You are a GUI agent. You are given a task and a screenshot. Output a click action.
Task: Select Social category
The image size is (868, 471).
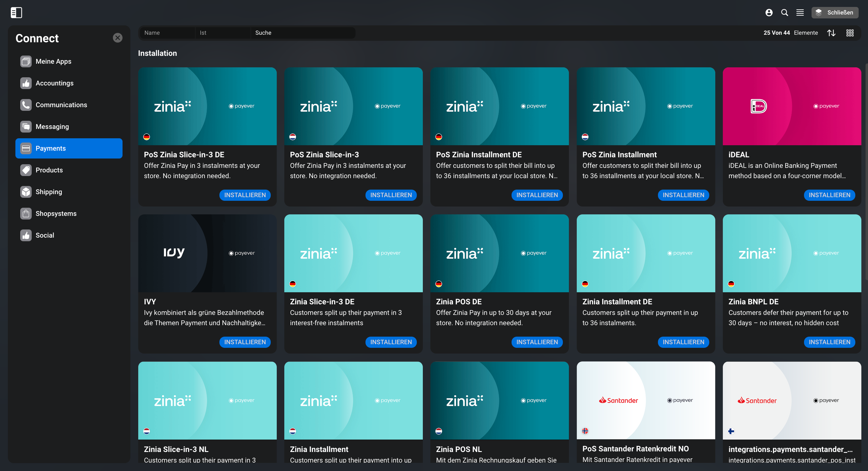pyautogui.click(x=69, y=235)
